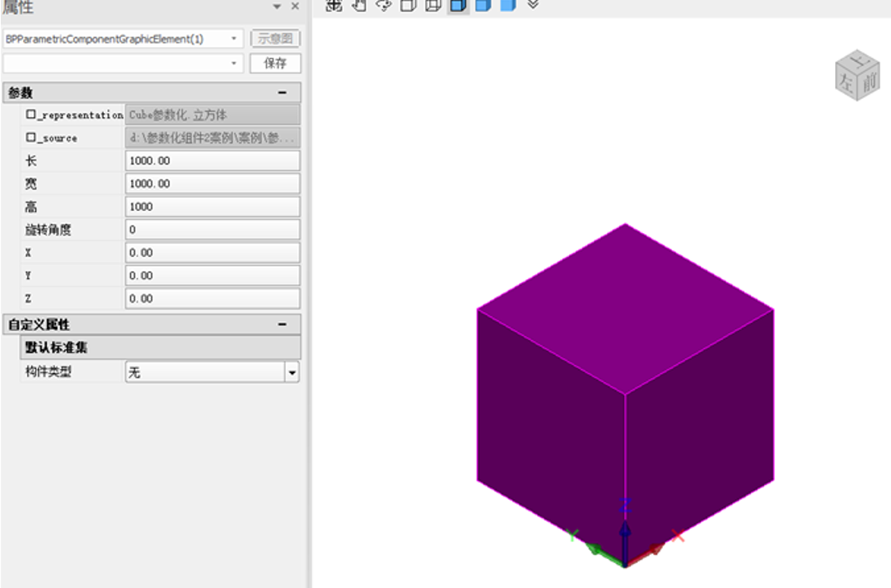891x588 pixels.
Task: Collapse the 自定义属性 section
Action: (282, 324)
